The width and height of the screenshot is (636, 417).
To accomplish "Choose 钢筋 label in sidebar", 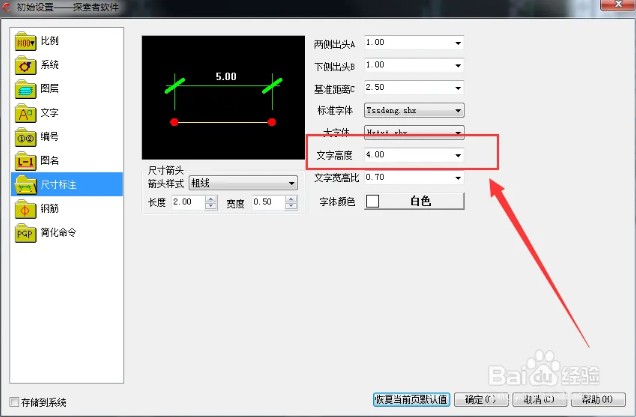I will [49, 208].
